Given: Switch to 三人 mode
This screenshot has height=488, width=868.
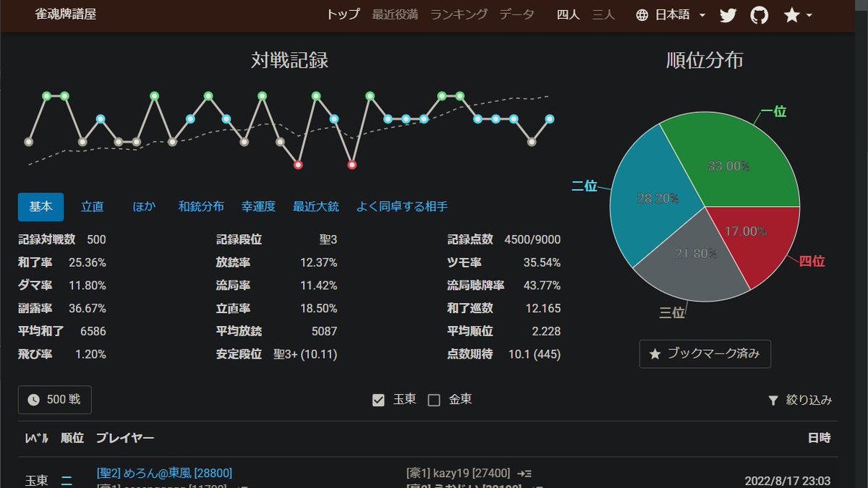Looking at the screenshot, I should [603, 14].
